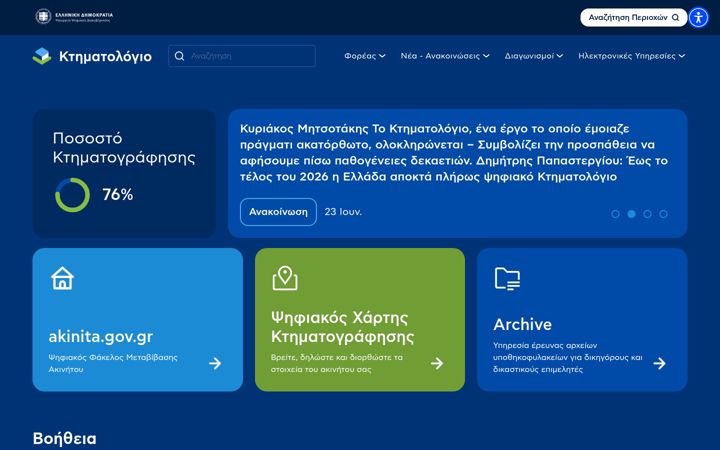
Task: Click the 23 Ιουν. date text
Action: tap(343, 212)
